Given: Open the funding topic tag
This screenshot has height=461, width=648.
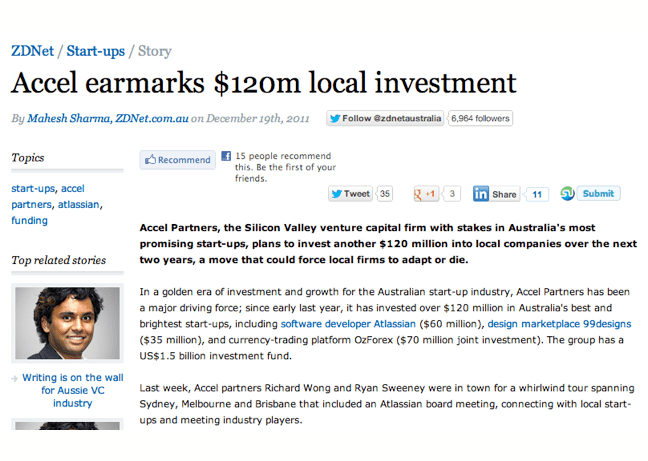Looking at the screenshot, I should click(29, 221).
